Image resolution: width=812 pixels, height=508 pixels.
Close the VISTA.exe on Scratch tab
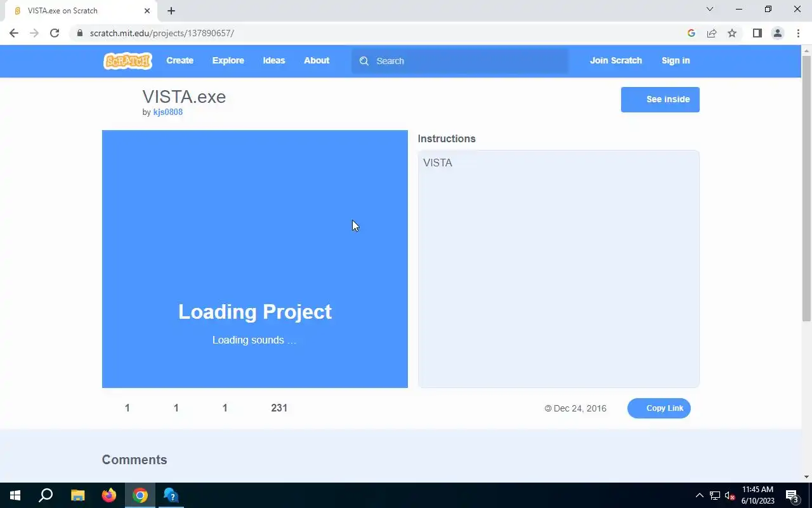click(147, 11)
